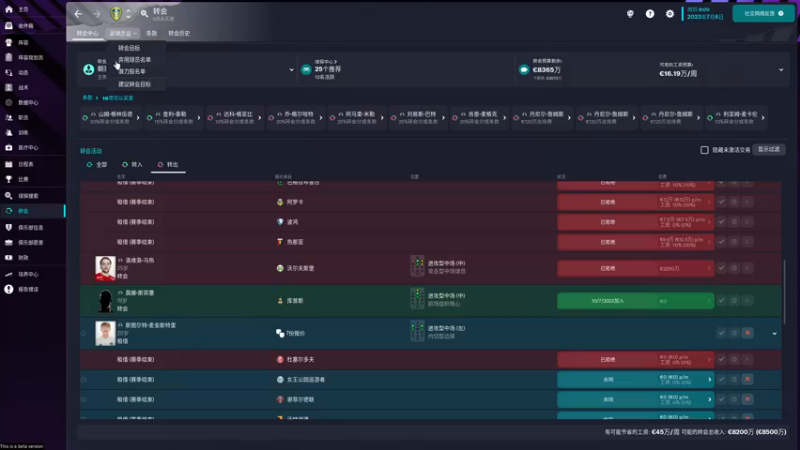Viewport: 800px width, 450px height.
Task: Select the 转入 (In) filter
Action: tap(132, 165)
